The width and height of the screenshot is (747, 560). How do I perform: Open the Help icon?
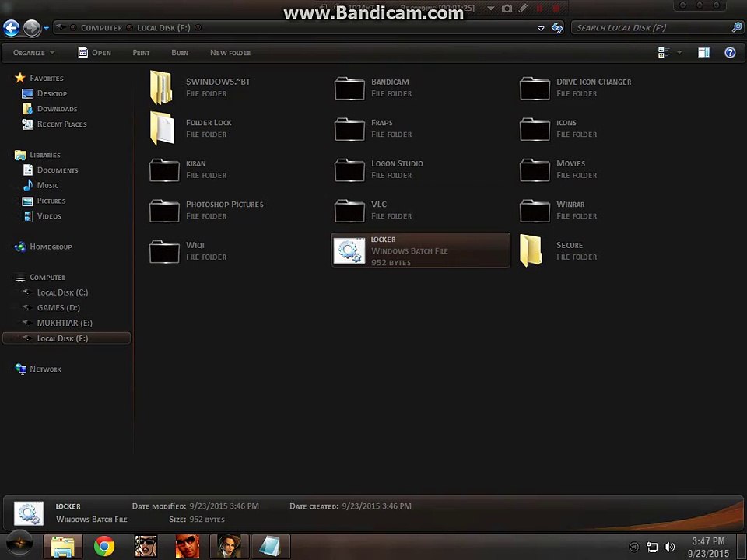[730, 52]
